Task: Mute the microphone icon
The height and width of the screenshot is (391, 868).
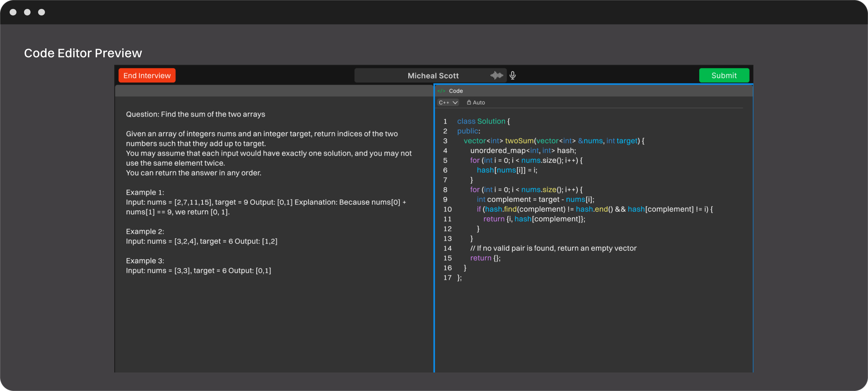Action: pyautogui.click(x=513, y=75)
